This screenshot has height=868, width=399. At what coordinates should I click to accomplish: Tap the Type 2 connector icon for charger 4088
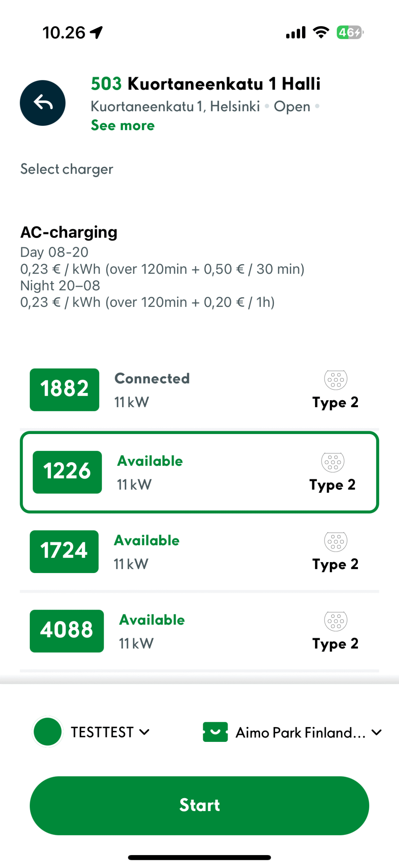(x=335, y=620)
